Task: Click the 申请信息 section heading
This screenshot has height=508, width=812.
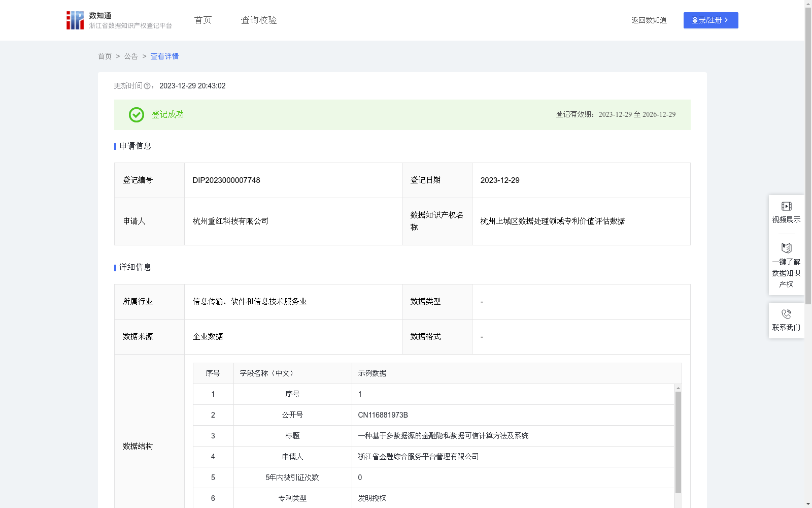Action: point(136,146)
